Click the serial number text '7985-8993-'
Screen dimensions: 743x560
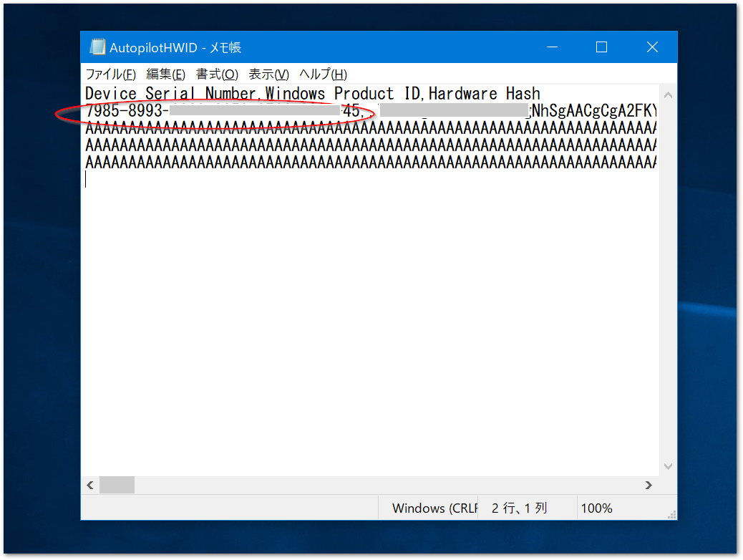(127, 111)
